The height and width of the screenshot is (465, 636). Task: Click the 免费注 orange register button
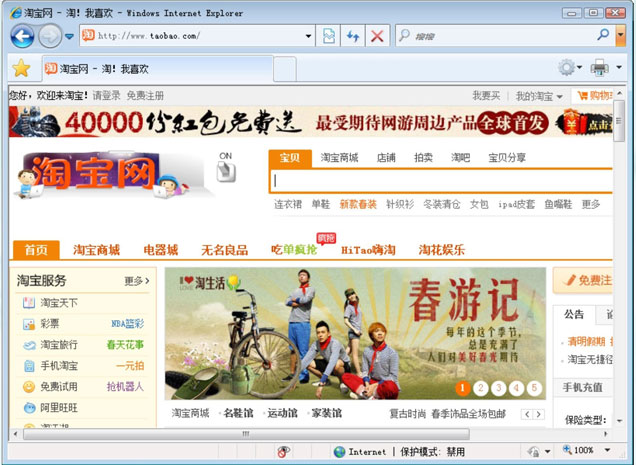point(583,280)
